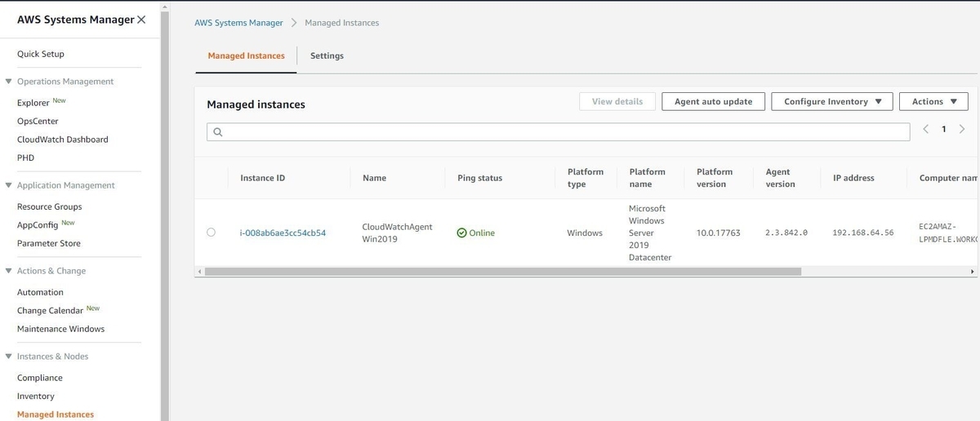This screenshot has width=980, height=421.
Task: Open Parameter Store in sidebar
Action: 49,243
